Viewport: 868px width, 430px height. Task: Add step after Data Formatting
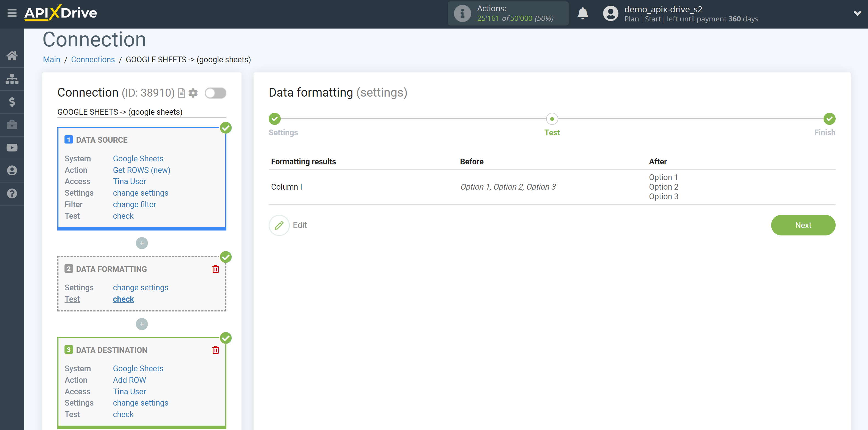142,324
